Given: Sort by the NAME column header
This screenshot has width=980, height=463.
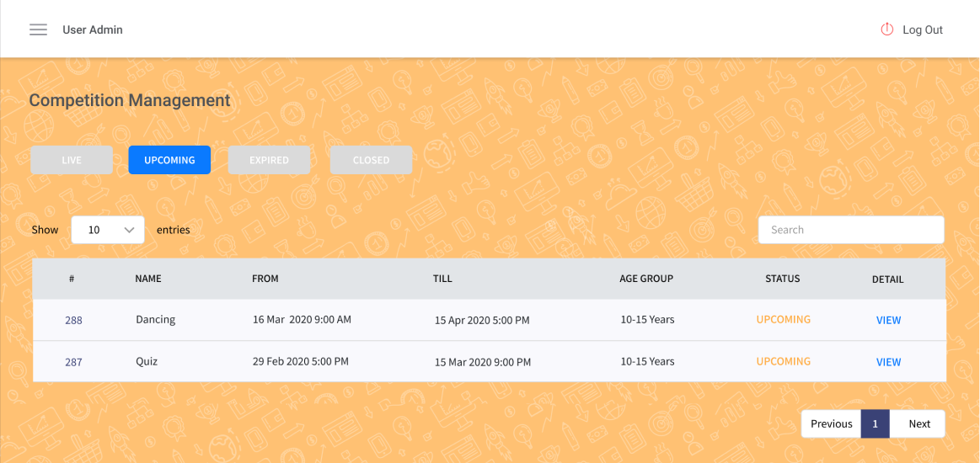Looking at the screenshot, I should coord(148,279).
